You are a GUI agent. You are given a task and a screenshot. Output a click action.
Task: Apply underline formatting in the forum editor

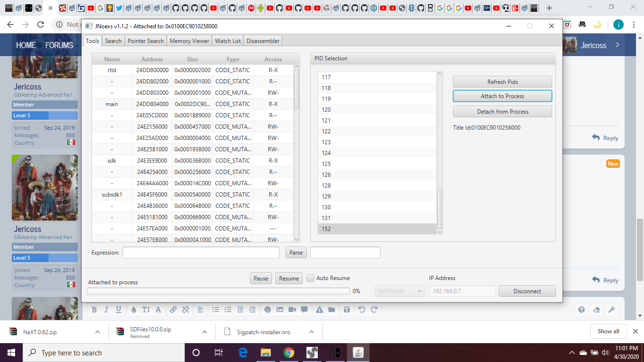(118, 310)
